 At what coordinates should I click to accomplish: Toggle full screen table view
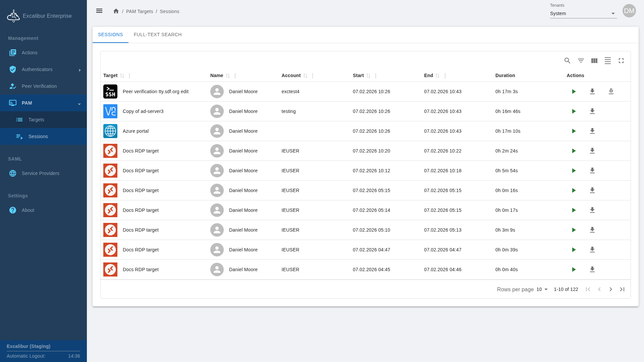[x=621, y=61]
